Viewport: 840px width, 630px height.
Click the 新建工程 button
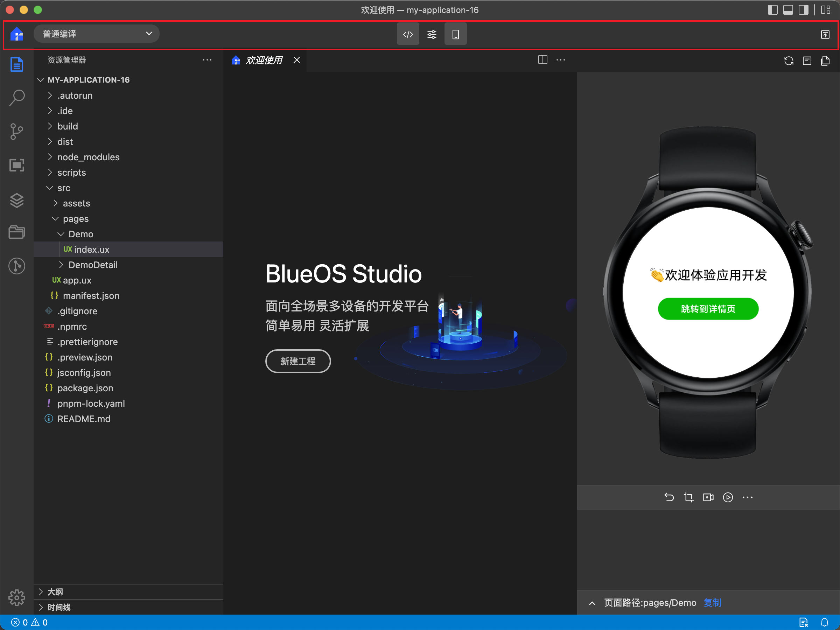(298, 361)
